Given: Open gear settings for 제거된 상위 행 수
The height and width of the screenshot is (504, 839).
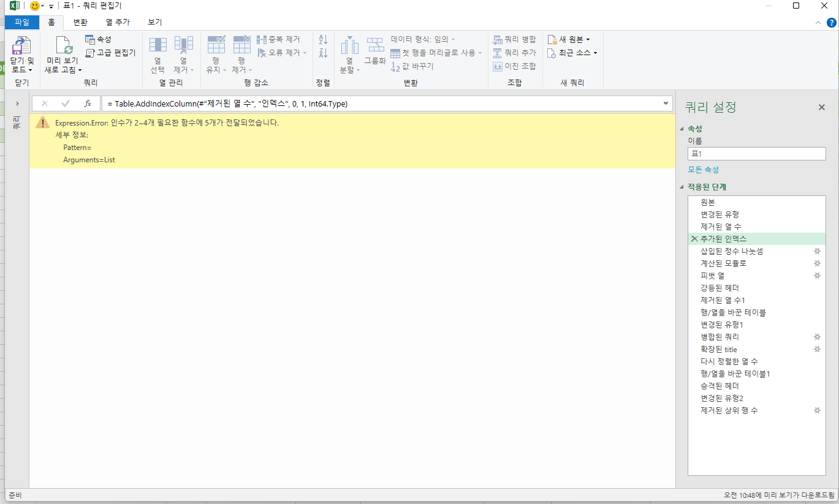Looking at the screenshot, I should (817, 410).
